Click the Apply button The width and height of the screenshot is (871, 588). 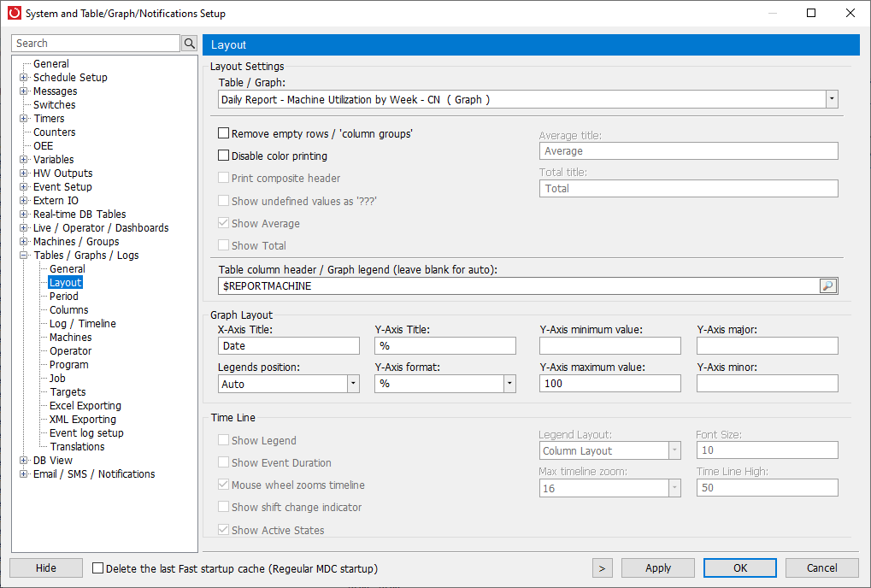click(x=657, y=568)
